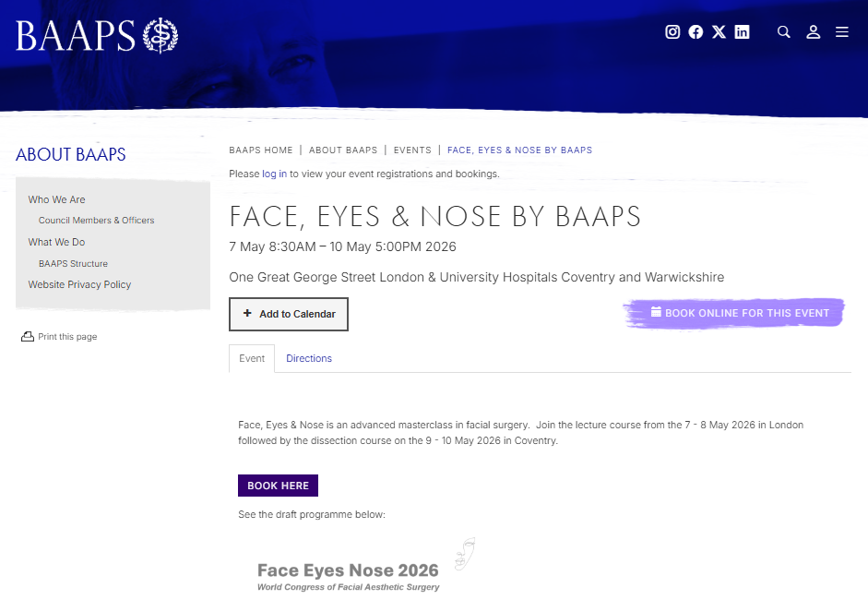Open Website Privacy Policy link

coord(79,284)
